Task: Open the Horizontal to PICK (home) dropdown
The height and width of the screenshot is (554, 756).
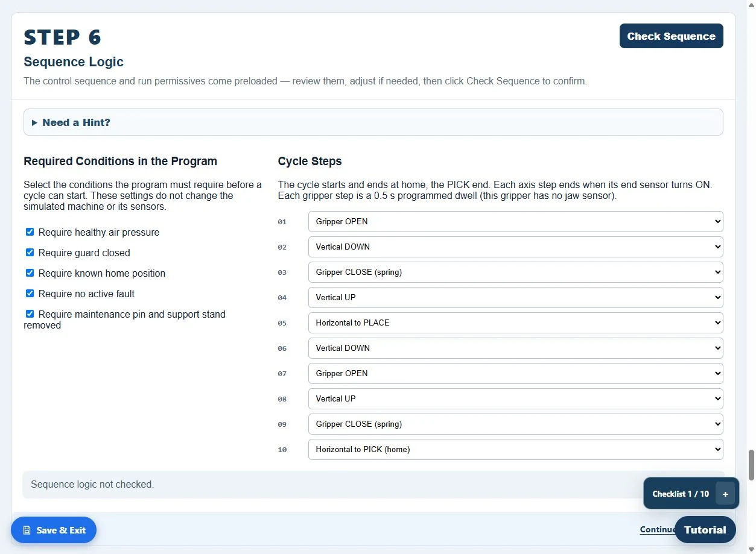Action: tap(515, 449)
